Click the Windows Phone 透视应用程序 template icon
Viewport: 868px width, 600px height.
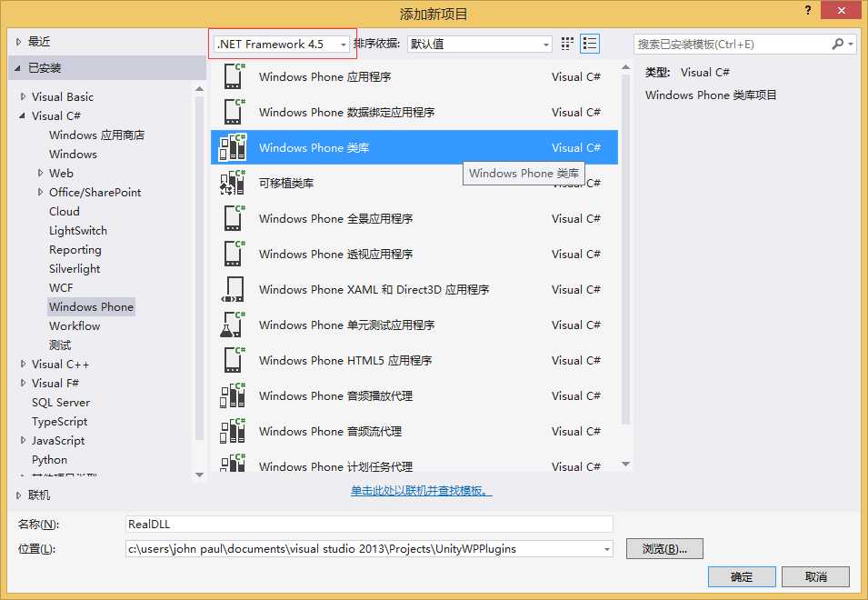point(234,254)
